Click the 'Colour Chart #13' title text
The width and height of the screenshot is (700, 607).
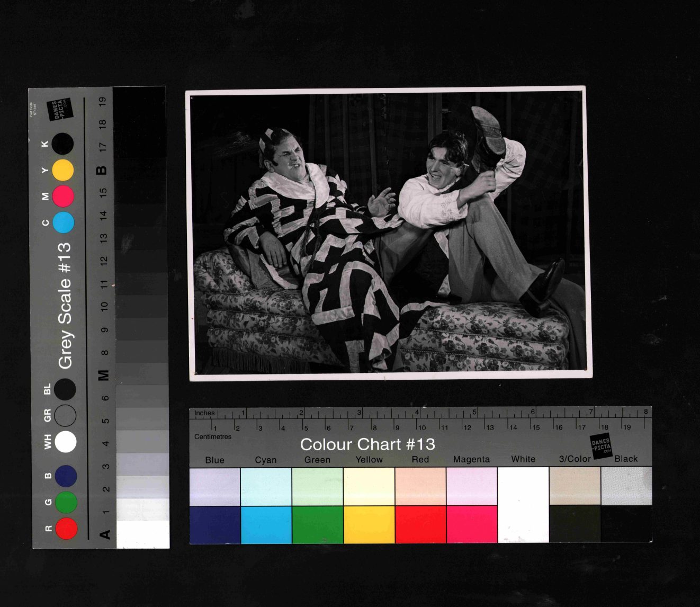click(x=367, y=444)
